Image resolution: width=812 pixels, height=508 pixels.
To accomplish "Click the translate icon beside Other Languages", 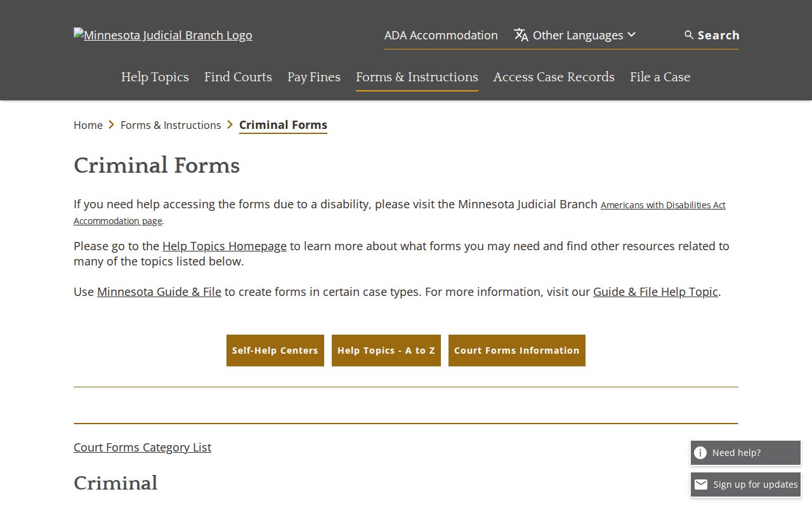I will click(521, 35).
